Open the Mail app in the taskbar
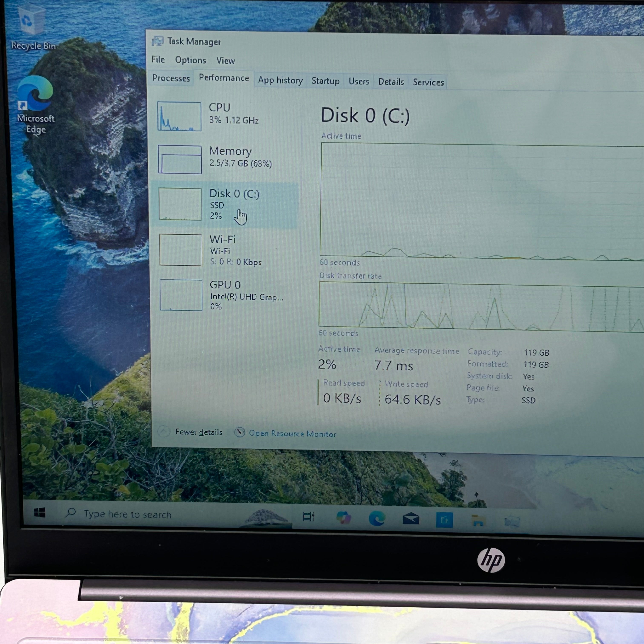The height and width of the screenshot is (644, 644). pos(411,519)
